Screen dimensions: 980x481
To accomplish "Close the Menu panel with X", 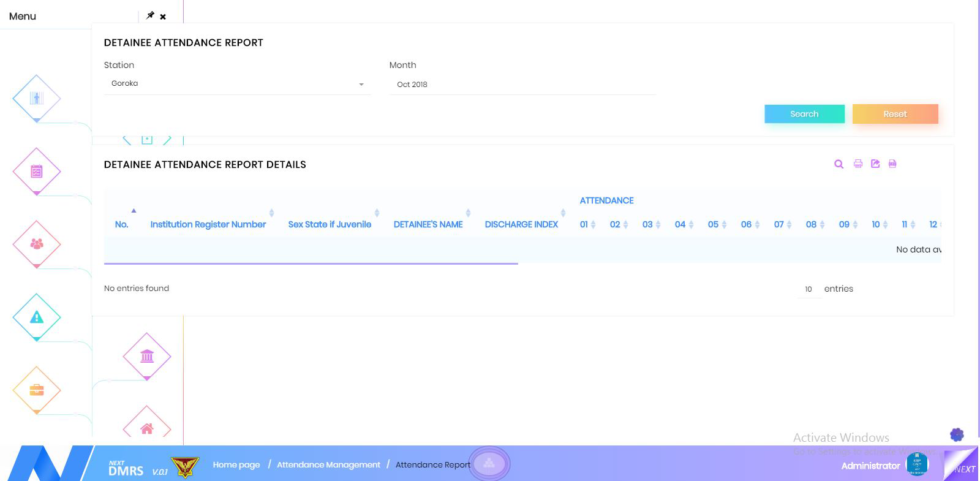I will click(163, 17).
